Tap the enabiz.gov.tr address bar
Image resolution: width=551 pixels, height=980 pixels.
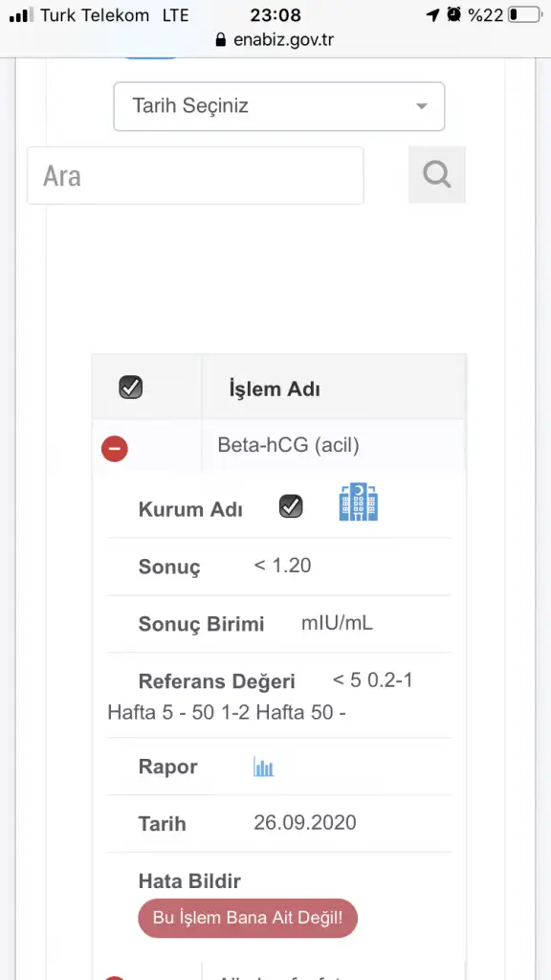275,40
